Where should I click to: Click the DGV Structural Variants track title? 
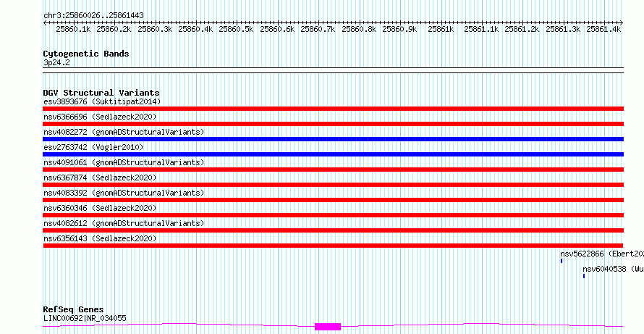click(101, 93)
